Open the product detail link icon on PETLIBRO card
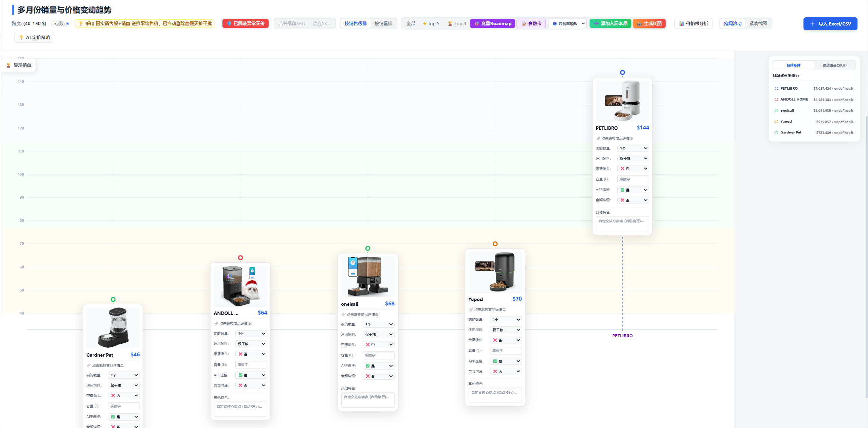The image size is (868, 428). click(598, 139)
